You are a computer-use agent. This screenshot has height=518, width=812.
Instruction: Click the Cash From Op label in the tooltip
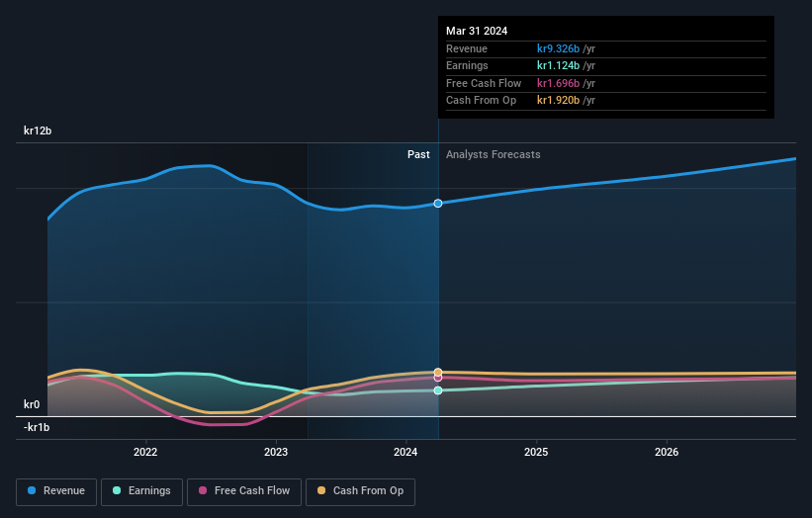[x=481, y=101]
